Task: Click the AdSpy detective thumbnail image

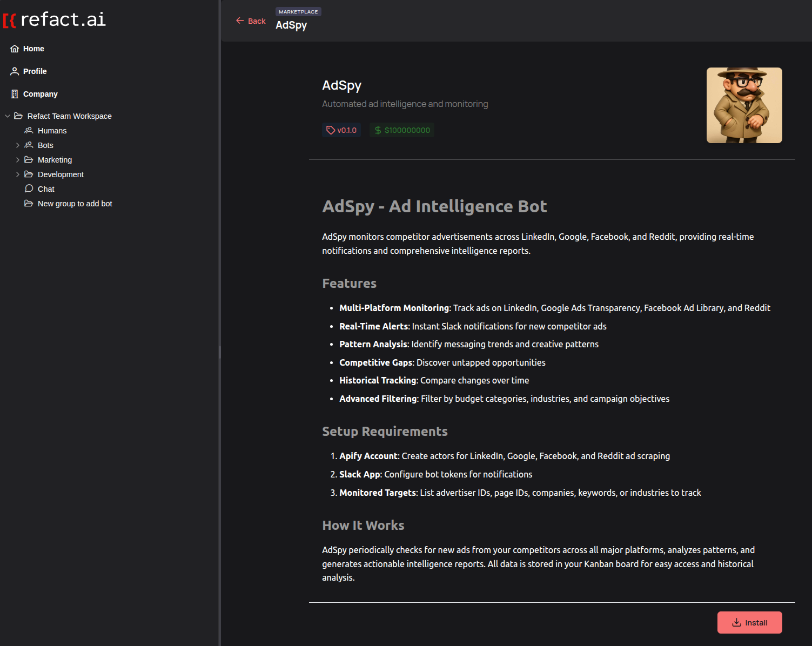Action: point(744,105)
